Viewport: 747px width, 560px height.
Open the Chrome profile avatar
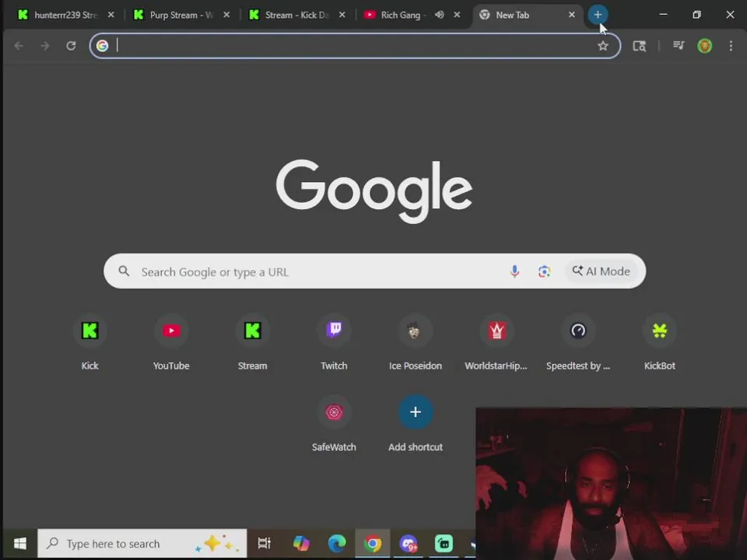[705, 46]
